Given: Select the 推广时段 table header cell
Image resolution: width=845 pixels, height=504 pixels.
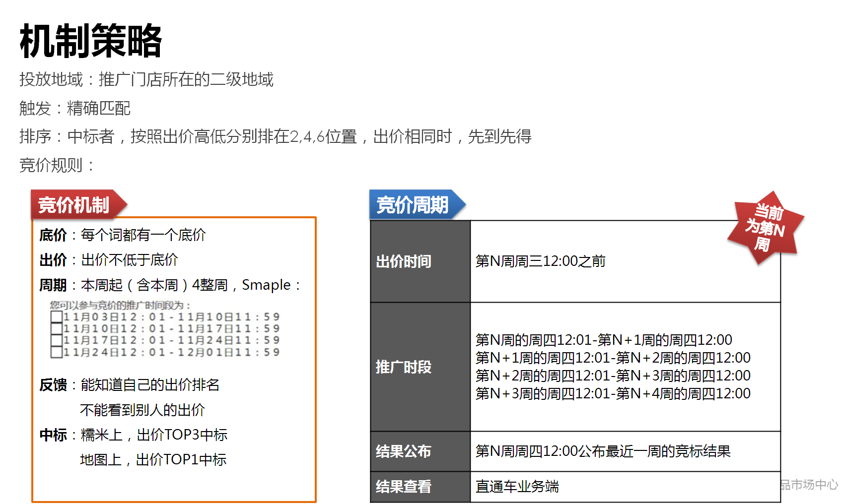Looking at the screenshot, I should 404,367.
